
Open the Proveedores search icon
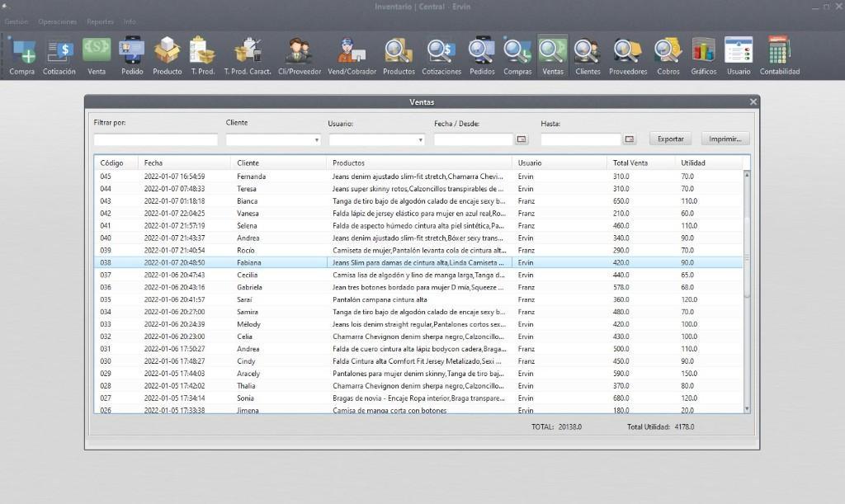tap(628, 56)
